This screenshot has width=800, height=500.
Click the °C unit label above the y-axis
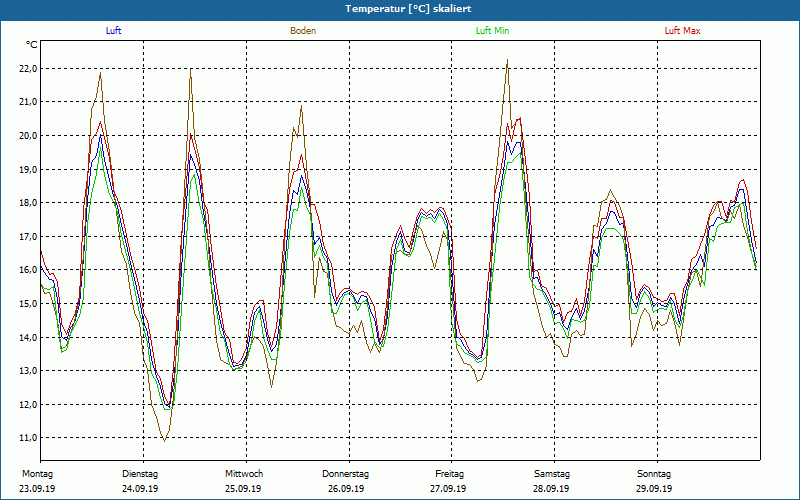[32, 45]
